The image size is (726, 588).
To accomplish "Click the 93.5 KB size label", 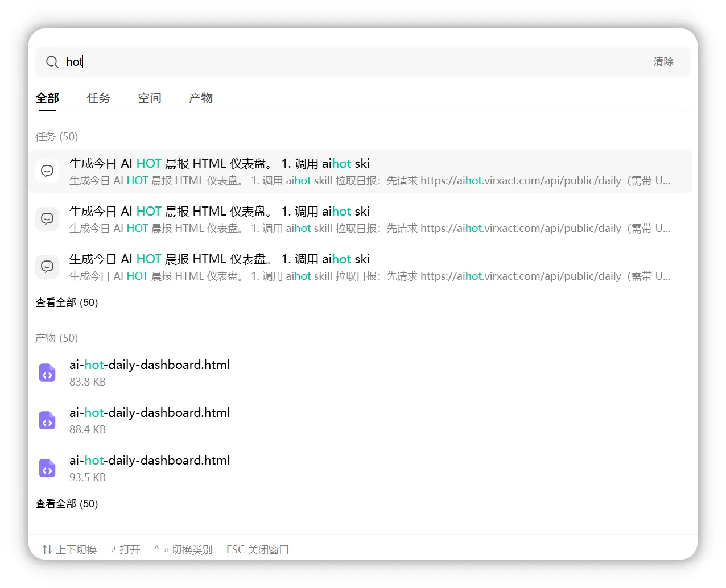I will pyautogui.click(x=88, y=478).
